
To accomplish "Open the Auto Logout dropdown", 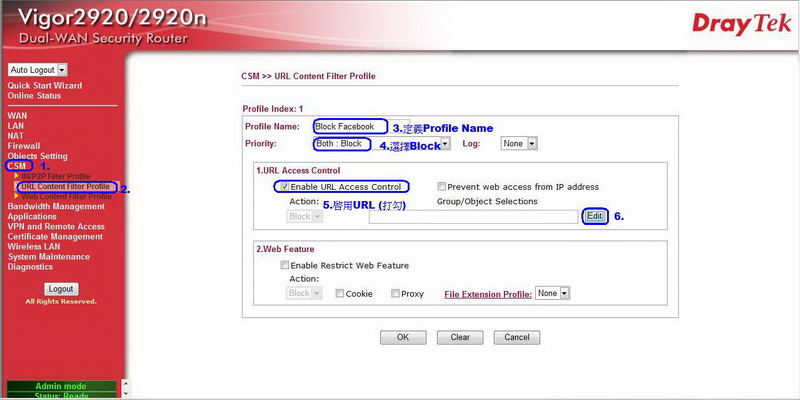I will pyautogui.click(x=38, y=70).
